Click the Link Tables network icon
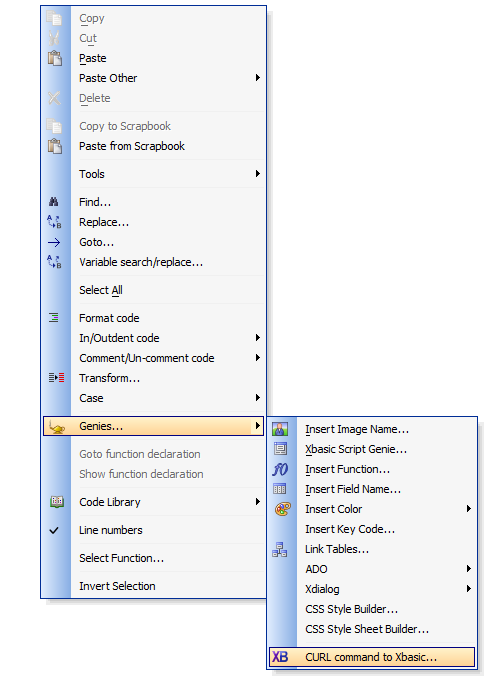 click(x=279, y=549)
